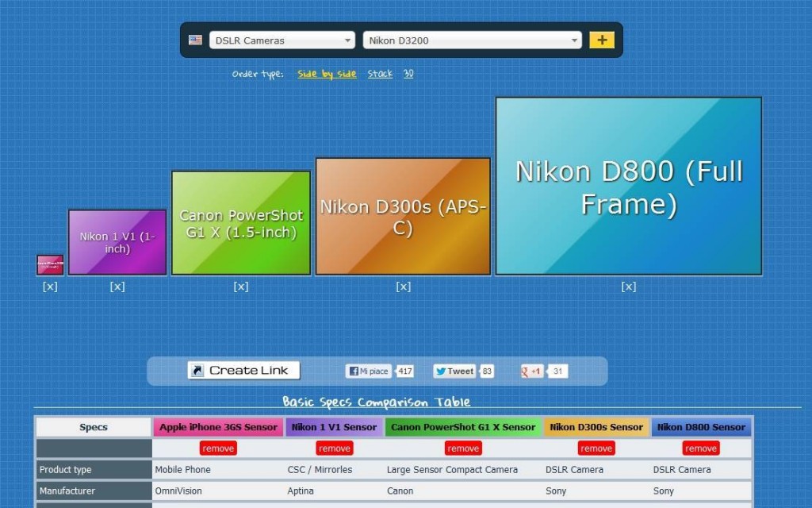This screenshot has height=508, width=812.
Task: Select the Nikon D300s APS-C sensor rectangle
Action: (x=403, y=216)
